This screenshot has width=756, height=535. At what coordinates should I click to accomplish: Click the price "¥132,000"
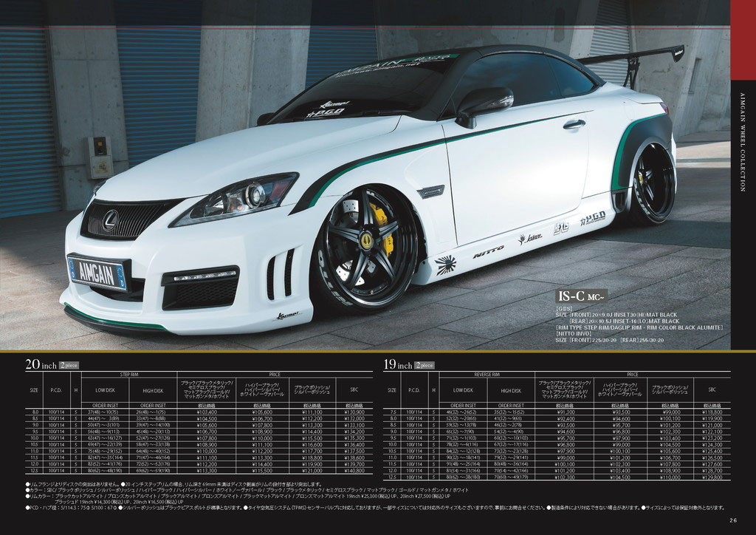354,419
